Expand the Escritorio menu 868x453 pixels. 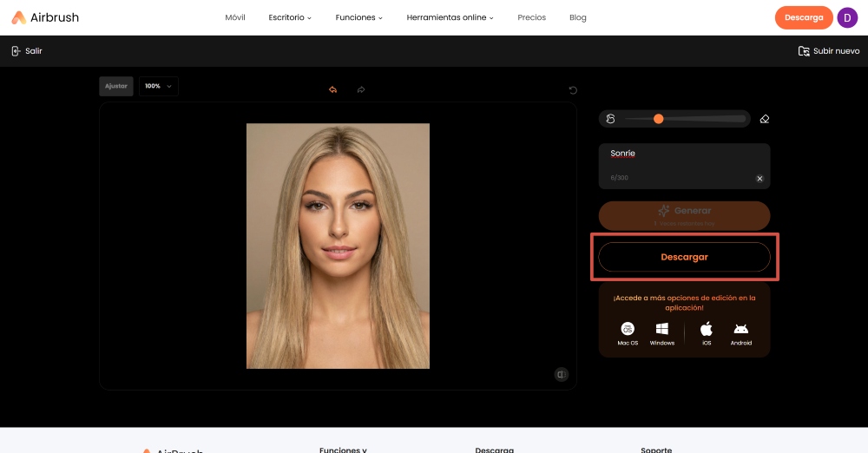tap(290, 17)
